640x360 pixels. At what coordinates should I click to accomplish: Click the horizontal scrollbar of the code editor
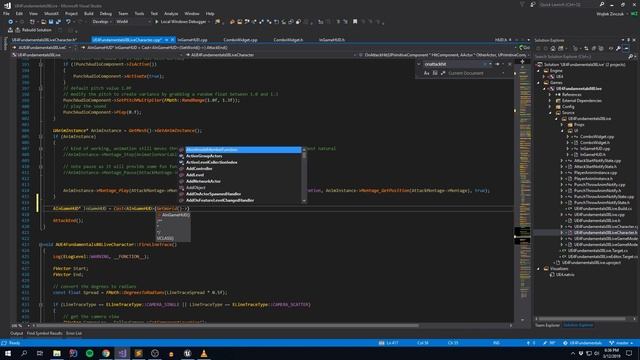pos(227,326)
